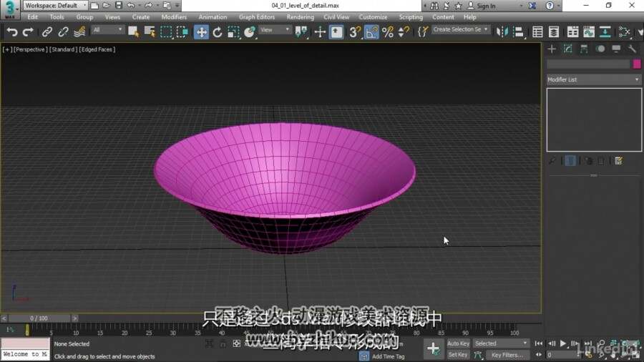
Task: Open Edit Named Selection Sets
Action: (423, 31)
